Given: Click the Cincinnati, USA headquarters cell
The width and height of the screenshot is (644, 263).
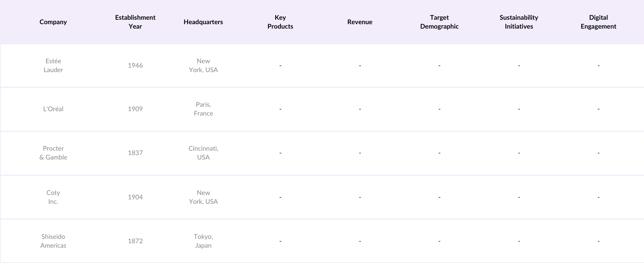Looking at the screenshot, I should tap(203, 153).
